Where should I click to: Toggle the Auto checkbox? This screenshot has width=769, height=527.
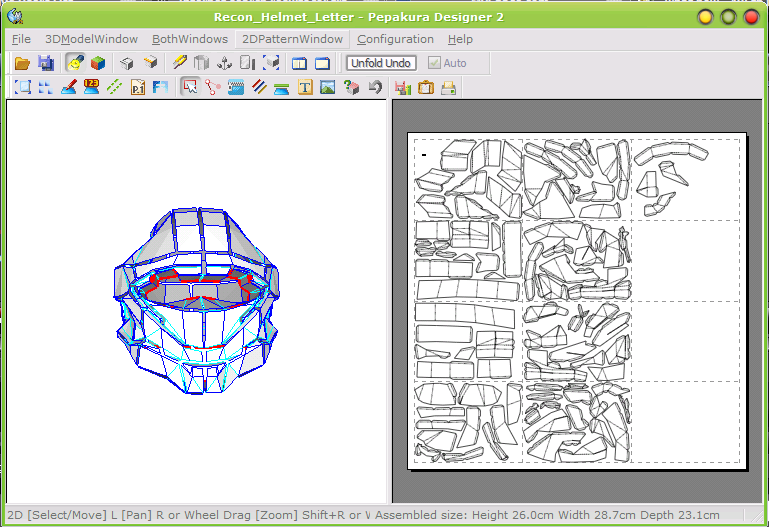tap(434, 63)
